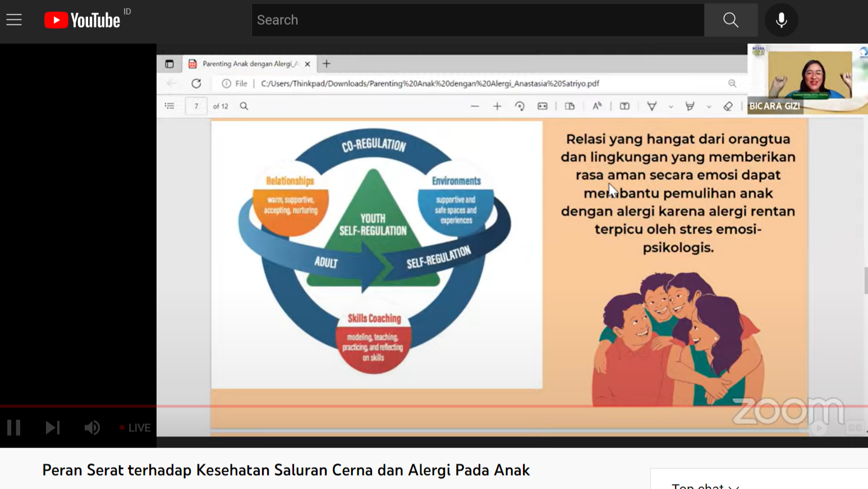Open the find-in-PDF search icon
Image resolution: width=868 pixels, height=489 pixels.
pos(244,106)
